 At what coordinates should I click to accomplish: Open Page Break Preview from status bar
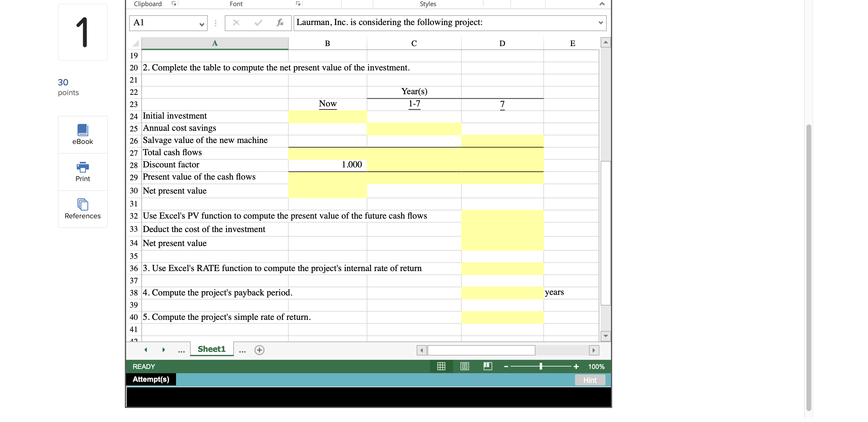pyautogui.click(x=488, y=366)
